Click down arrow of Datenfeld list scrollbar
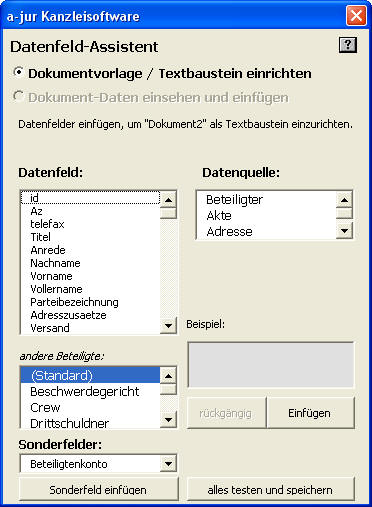 click(168, 325)
